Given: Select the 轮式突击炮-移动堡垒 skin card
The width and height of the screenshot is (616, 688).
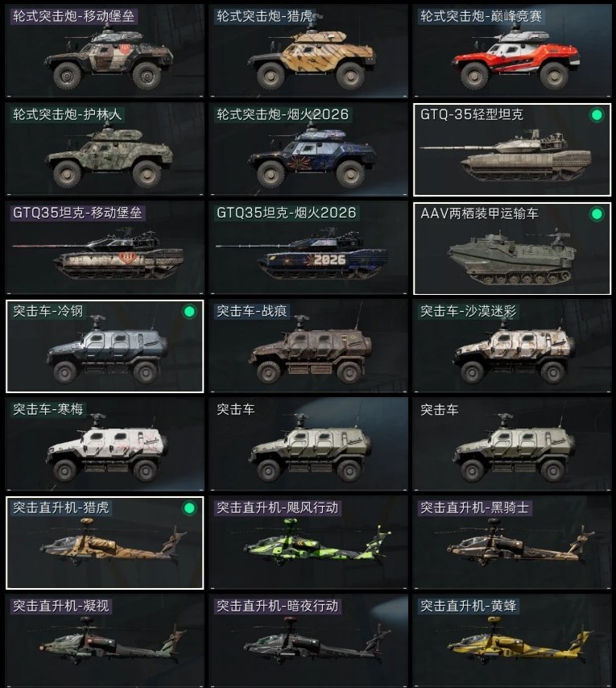Looking at the screenshot, I should tap(105, 51).
